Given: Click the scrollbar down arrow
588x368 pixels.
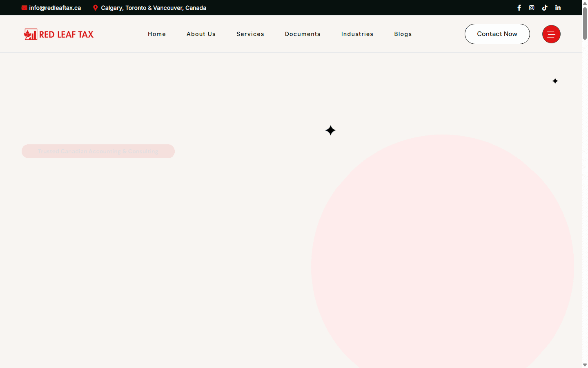Looking at the screenshot, I should pyautogui.click(x=585, y=365).
